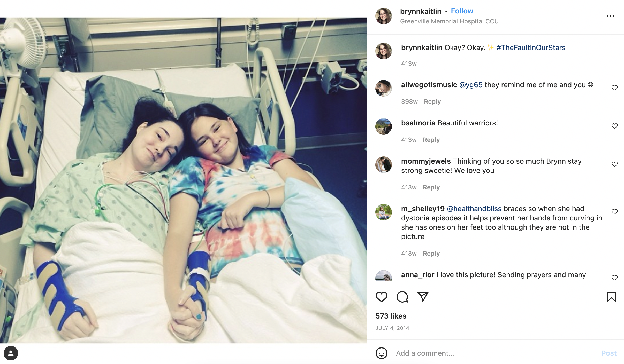Reply to the mommyjewels comment
This screenshot has height=364, width=624.
point(431,187)
